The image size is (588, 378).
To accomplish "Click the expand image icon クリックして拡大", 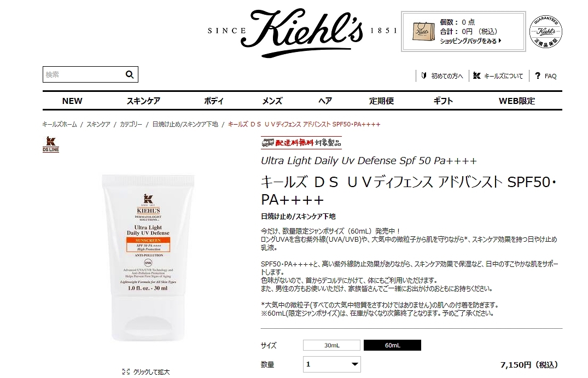I will click(x=126, y=371).
